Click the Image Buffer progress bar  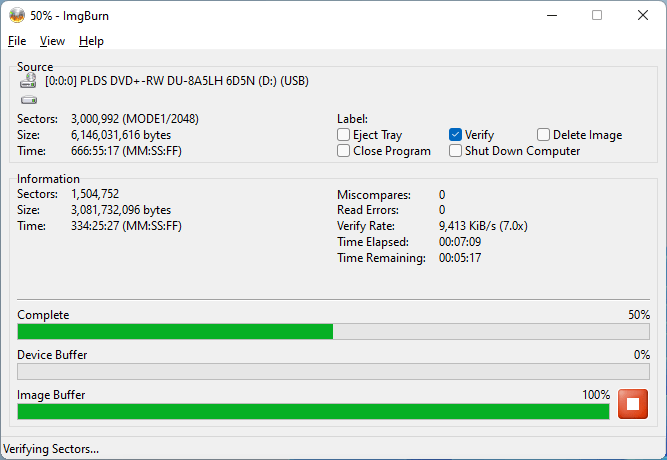[313, 411]
